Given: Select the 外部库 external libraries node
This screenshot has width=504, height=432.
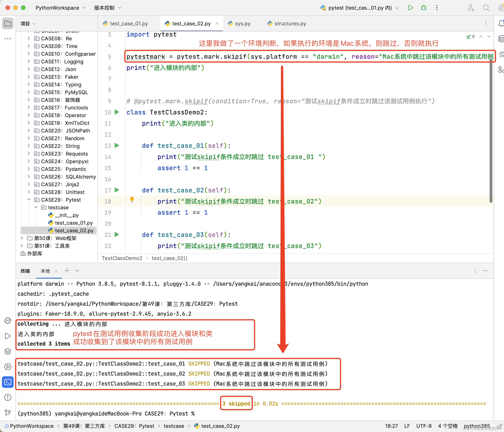Looking at the screenshot, I should tap(31, 253).
